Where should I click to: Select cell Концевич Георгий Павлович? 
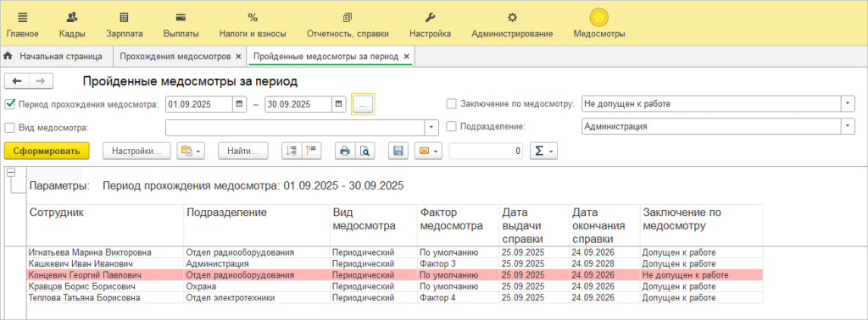pos(105,274)
